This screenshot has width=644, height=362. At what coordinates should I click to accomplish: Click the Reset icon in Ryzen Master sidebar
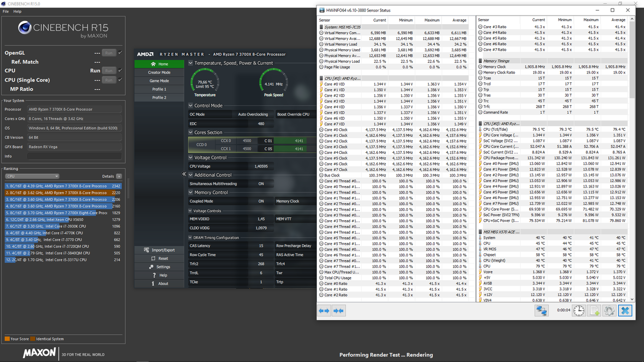click(x=152, y=258)
